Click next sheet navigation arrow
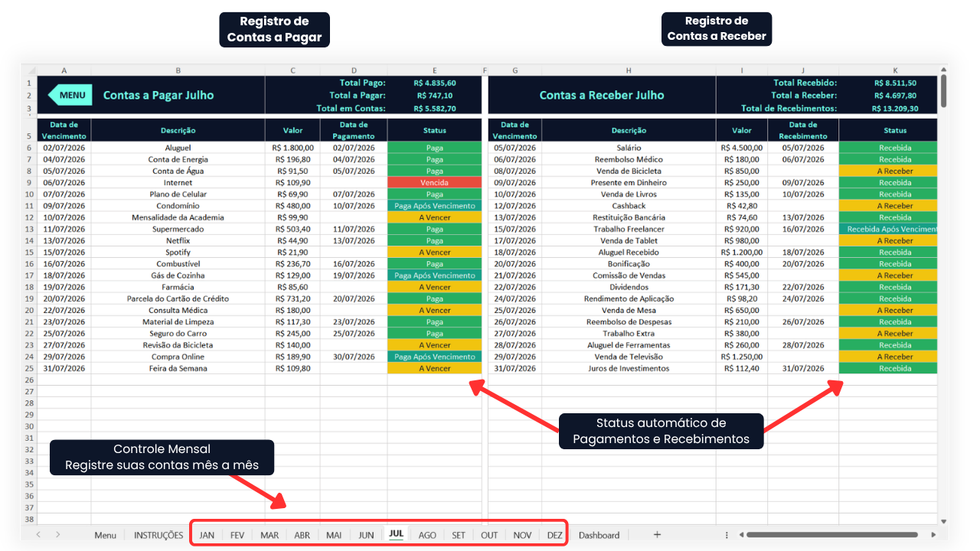Viewport: 980px width, 551px height. tap(57, 534)
